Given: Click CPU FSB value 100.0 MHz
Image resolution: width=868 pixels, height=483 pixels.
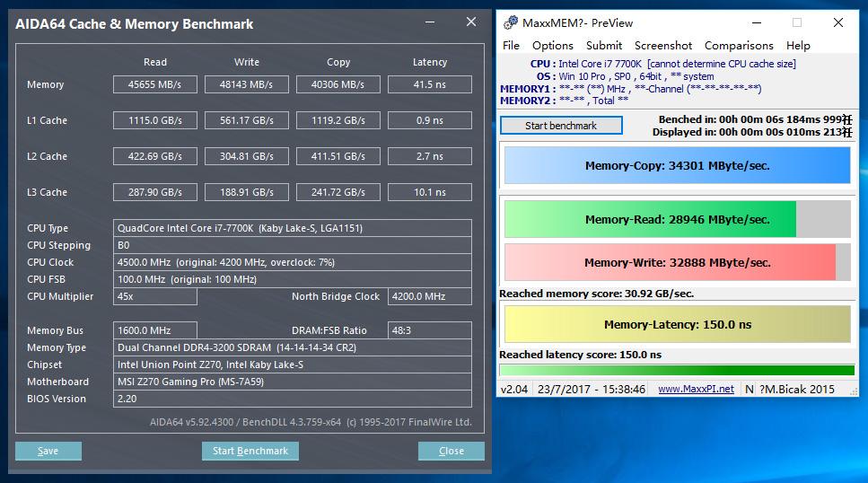Looking at the screenshot, I should [x=293, y=279].
